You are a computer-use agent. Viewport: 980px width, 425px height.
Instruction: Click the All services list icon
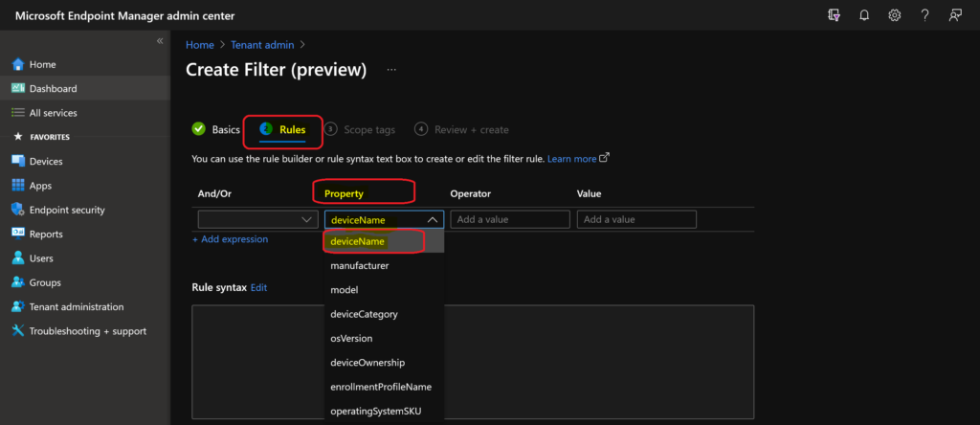18,113
